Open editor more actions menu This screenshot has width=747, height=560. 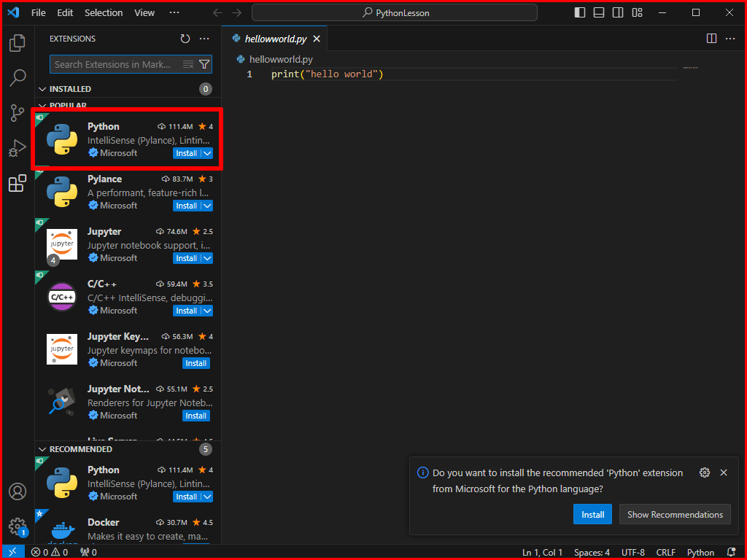pos(730,39)
